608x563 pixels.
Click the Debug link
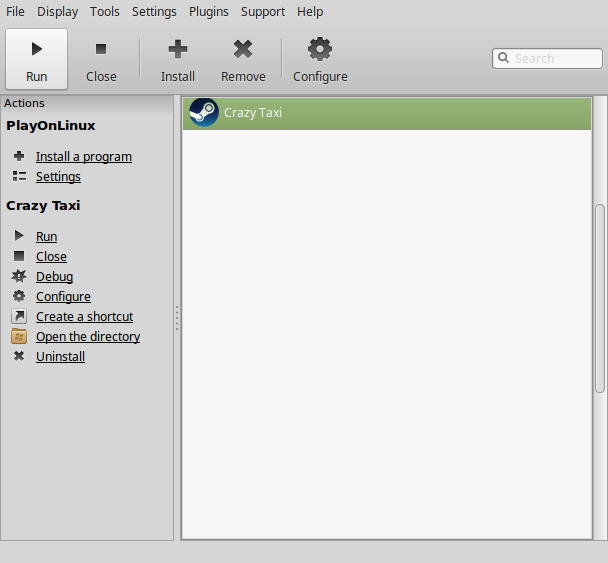[55, 277]
